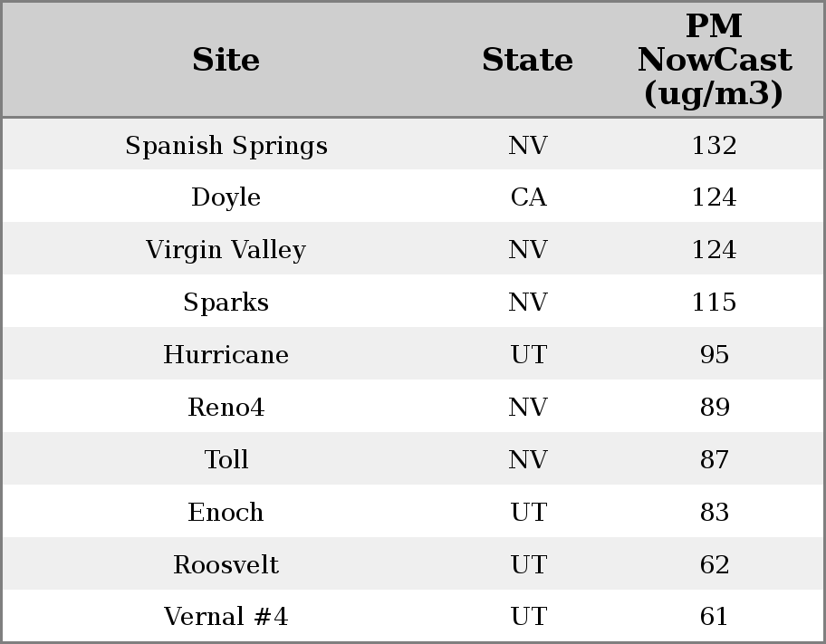
Task: Select the Spanish Springs site cell
Action: click(226, 145)
